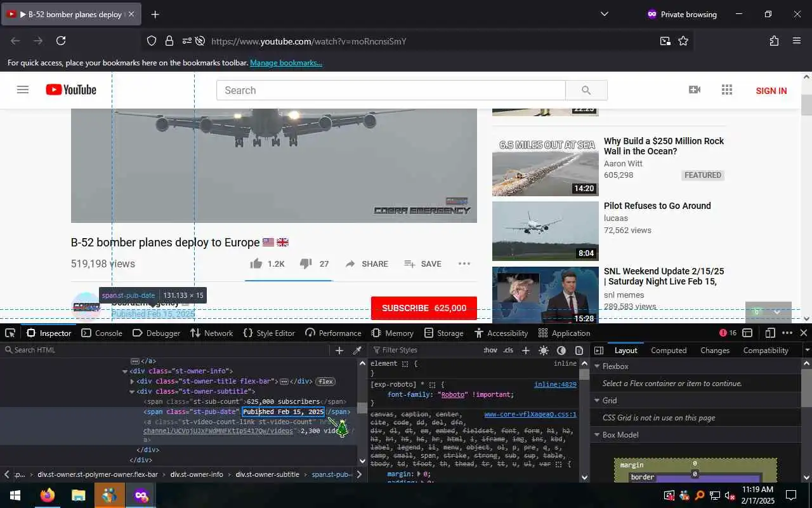Open the create video camera icon
The height and width of the screenshot is (508, 812).
point(695,90)
